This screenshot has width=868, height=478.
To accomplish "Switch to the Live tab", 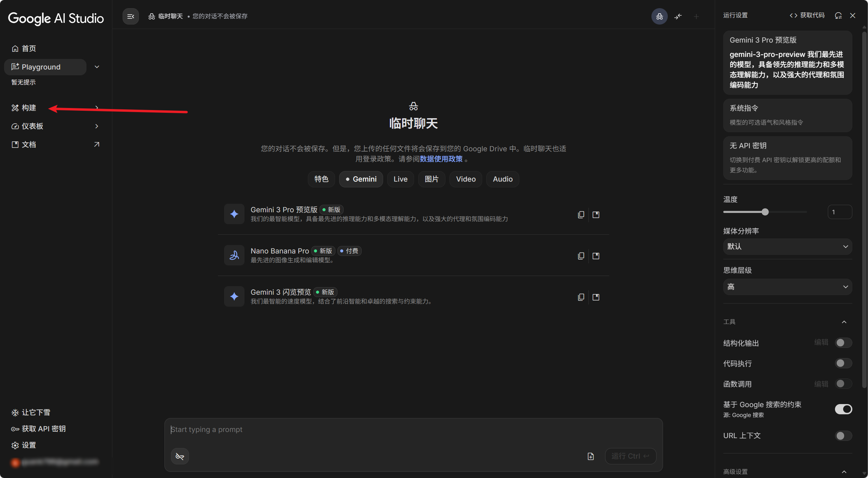I will [400, 179].
